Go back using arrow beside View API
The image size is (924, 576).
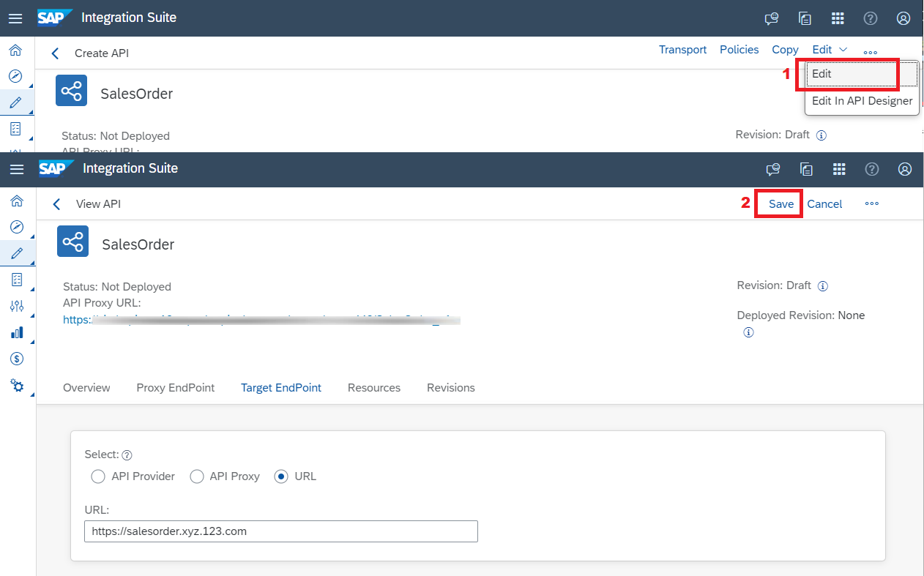pos(56,204)
